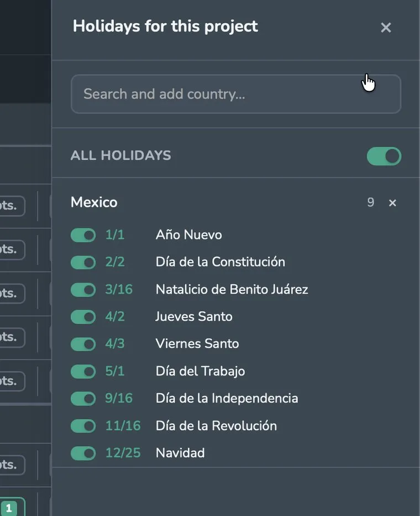Click the 3/16 date label
The width and height of the screenshot is (420, 516).
click(119, 289)
